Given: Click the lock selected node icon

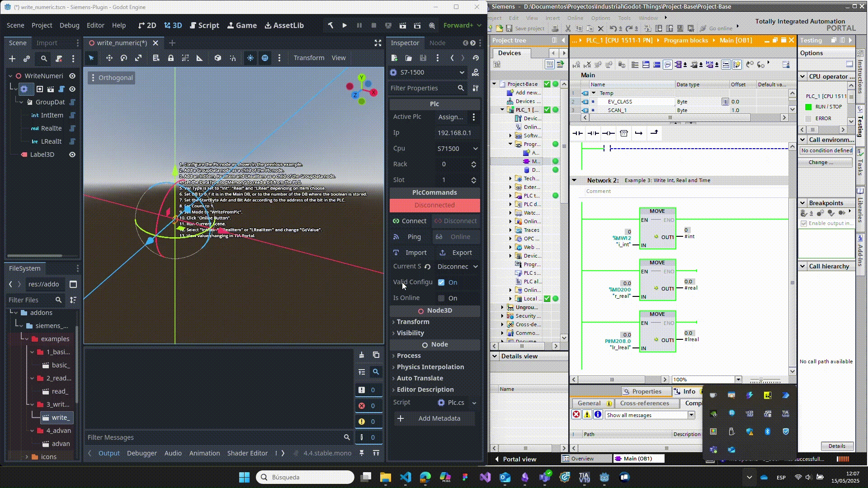Looking at the screenshot, I should (170, 58).
